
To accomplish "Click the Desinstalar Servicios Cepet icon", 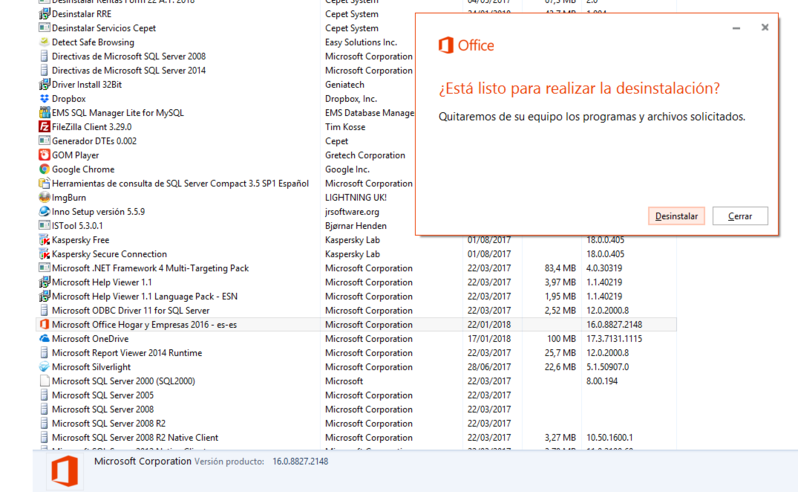I will (44, 28).
